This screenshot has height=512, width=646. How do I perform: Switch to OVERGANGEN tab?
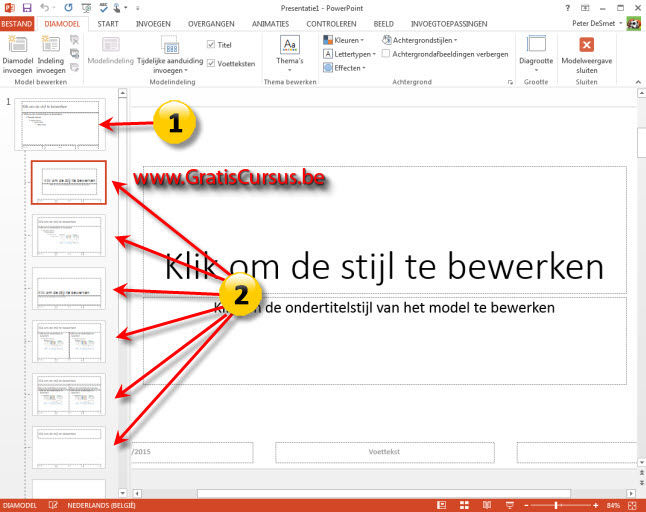point(211,24)
